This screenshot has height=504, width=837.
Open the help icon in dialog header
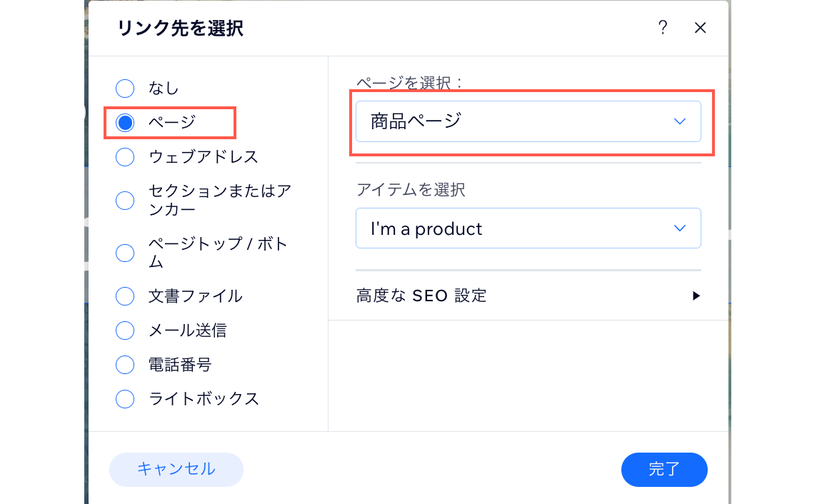click(x=663, y=28)
